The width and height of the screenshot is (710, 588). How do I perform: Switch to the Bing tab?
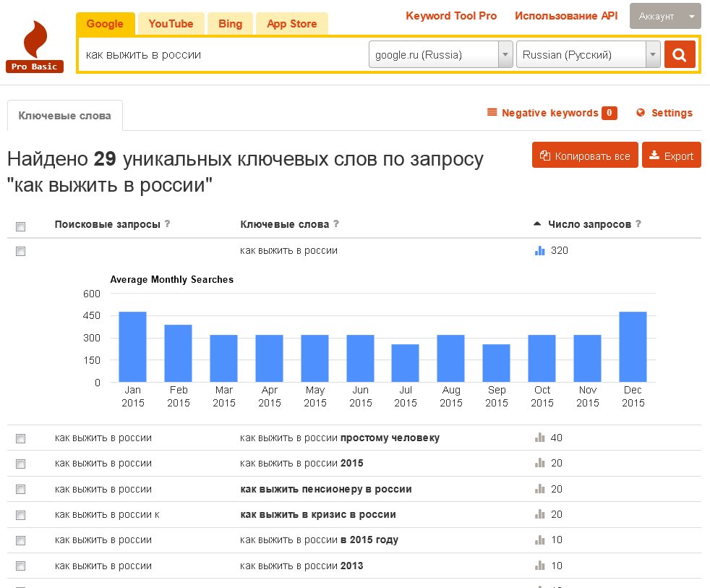[x=230, y=24]
